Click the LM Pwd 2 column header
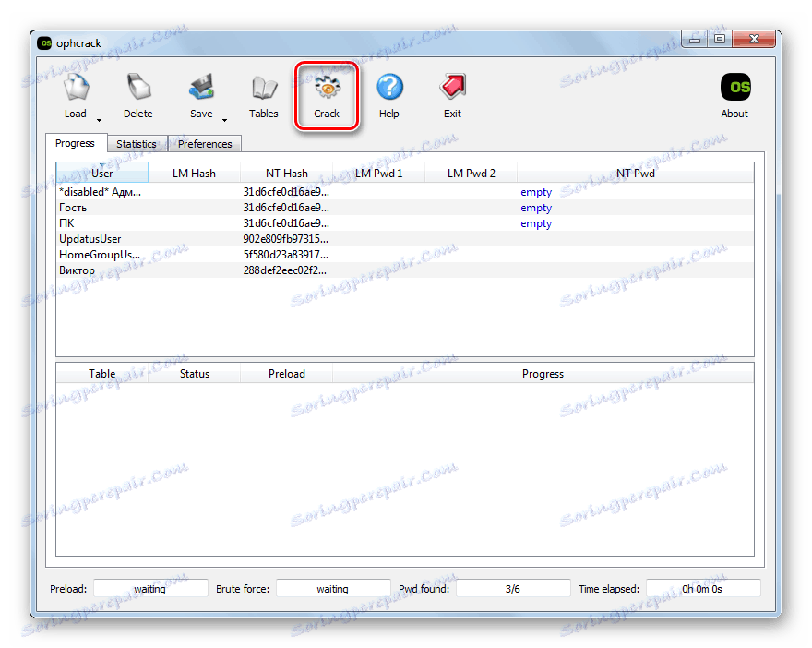This screenshot has height=648, width=812. 472,173
